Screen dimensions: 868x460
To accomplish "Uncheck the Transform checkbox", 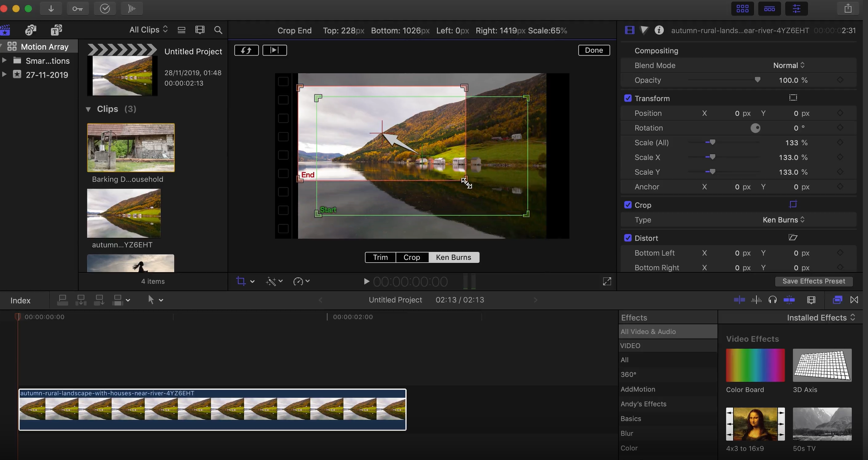I will pyautogui.click(x=628, y=98).
